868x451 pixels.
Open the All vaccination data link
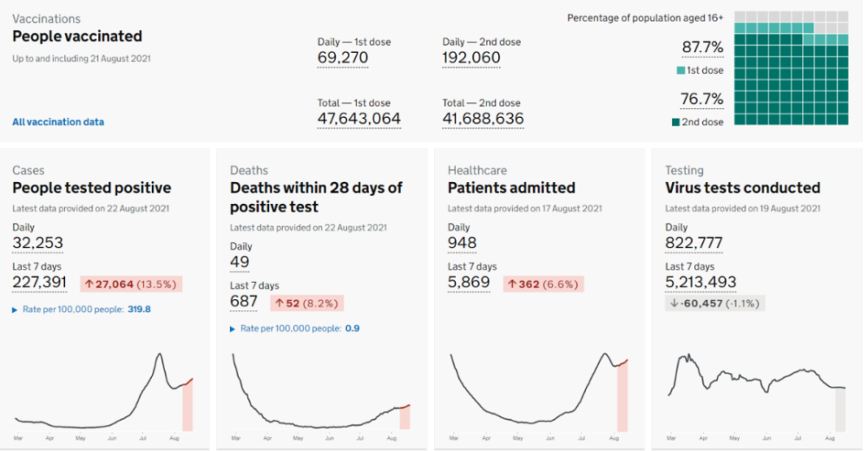click(x=58, y=121)
